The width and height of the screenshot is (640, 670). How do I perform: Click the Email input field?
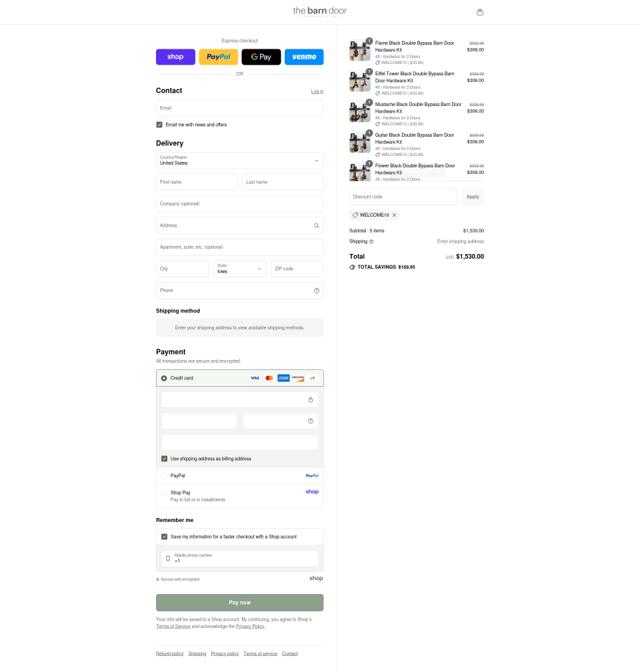click(240, 108)
